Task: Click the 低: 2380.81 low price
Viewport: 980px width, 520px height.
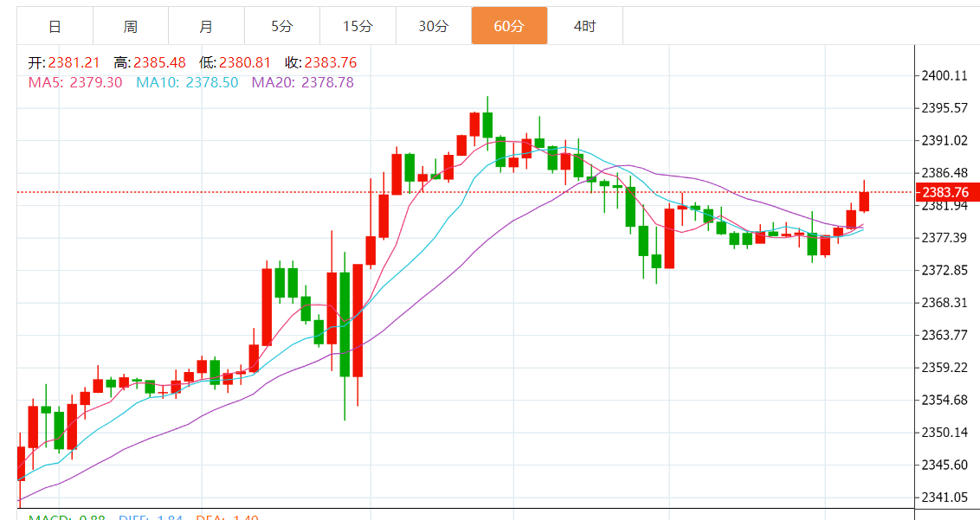Action: coord(235,62)
